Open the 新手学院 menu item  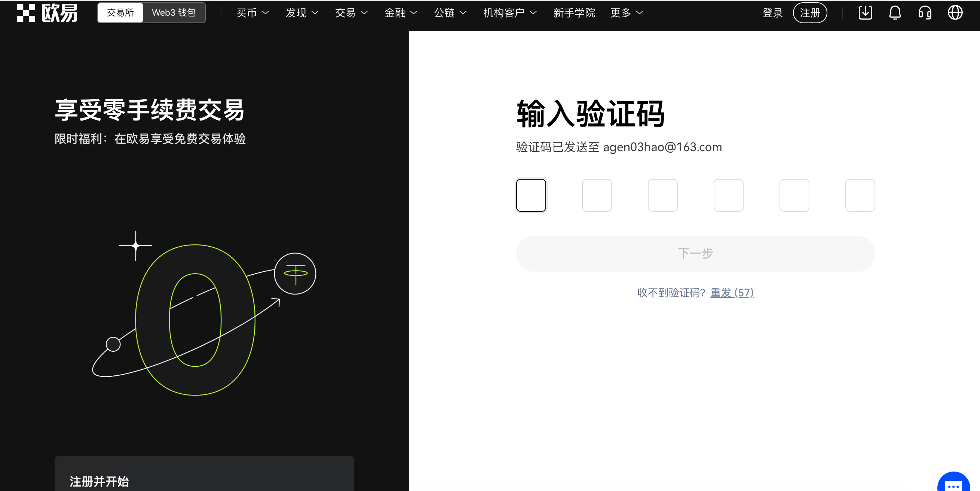[574, 13]
